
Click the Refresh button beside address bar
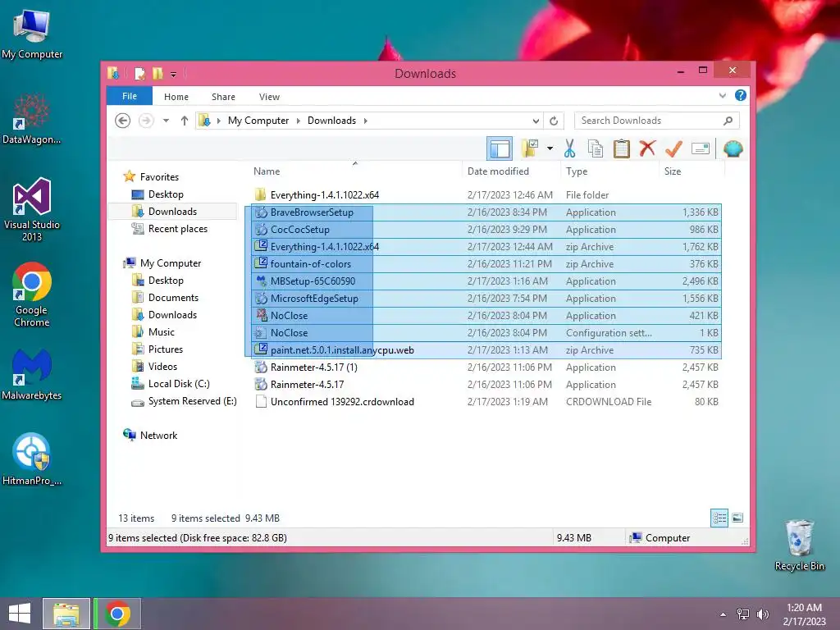(x=554, y=121)
